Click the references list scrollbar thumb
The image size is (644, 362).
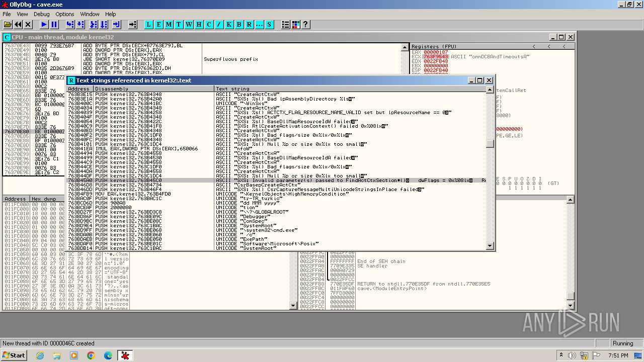pyautogui.click(x=490, y=144)
